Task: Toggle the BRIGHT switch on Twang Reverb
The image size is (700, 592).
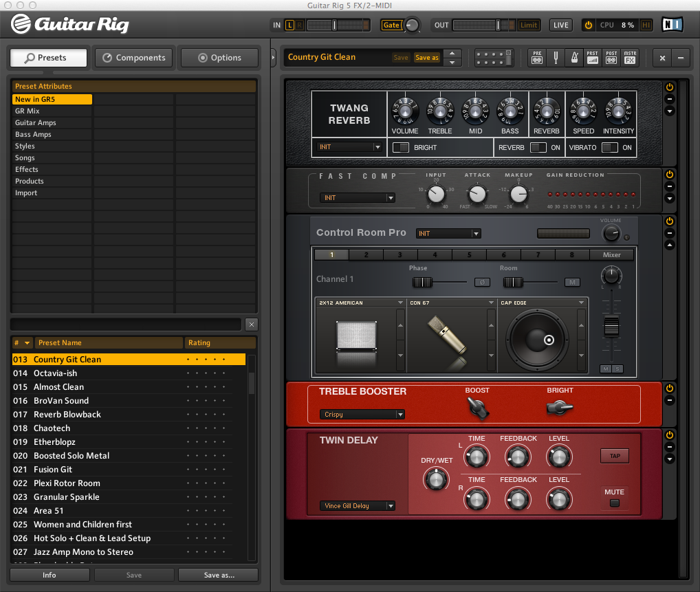Action: pos(400,147)
